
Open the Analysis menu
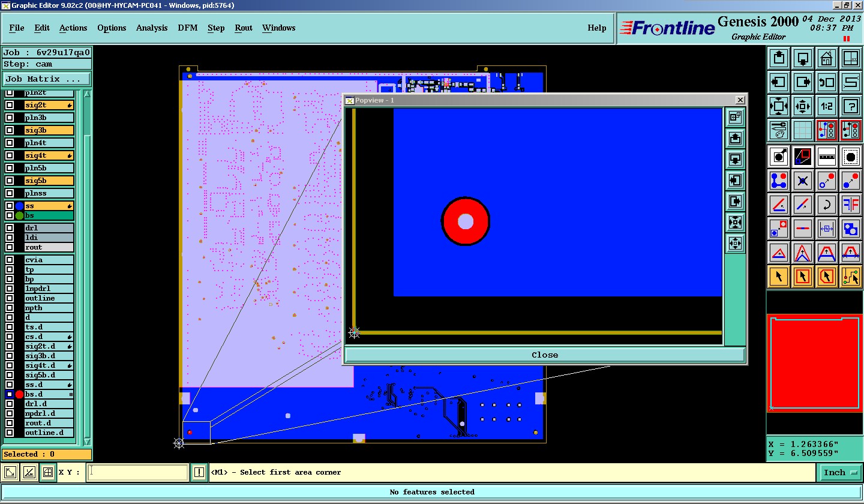coord(152,28)
